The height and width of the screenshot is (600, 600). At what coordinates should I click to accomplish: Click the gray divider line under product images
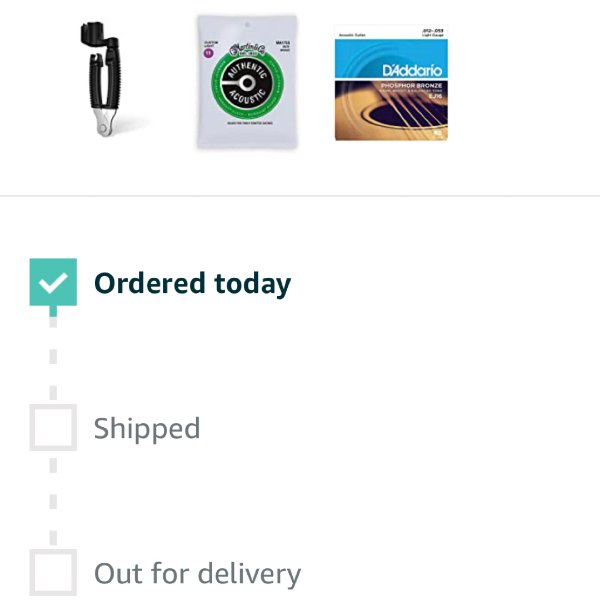coord(300,196)
